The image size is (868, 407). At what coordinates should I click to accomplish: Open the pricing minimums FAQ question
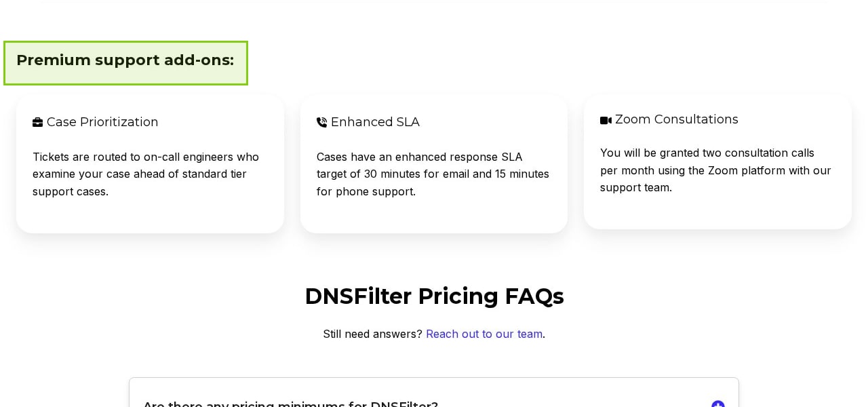pos(290,404)
